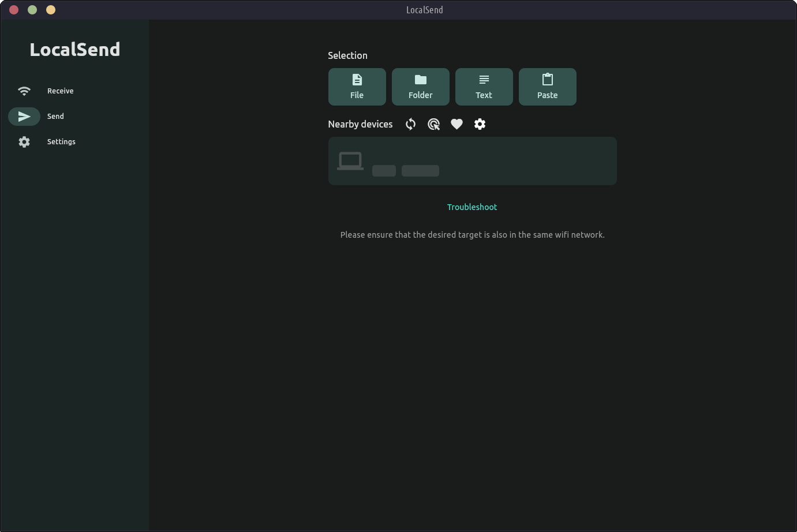Click the Send paper plane icon
The image size is (797, 532).
click(24, 117)
